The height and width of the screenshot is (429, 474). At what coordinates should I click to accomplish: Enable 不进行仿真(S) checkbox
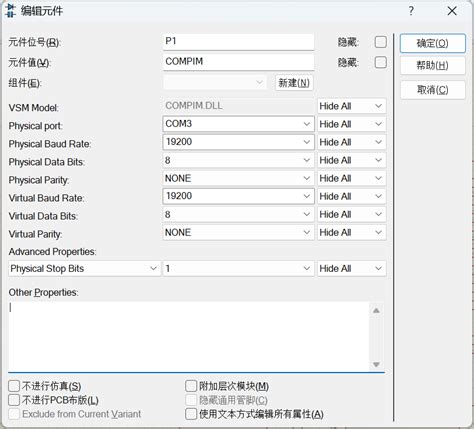(14, 386)
